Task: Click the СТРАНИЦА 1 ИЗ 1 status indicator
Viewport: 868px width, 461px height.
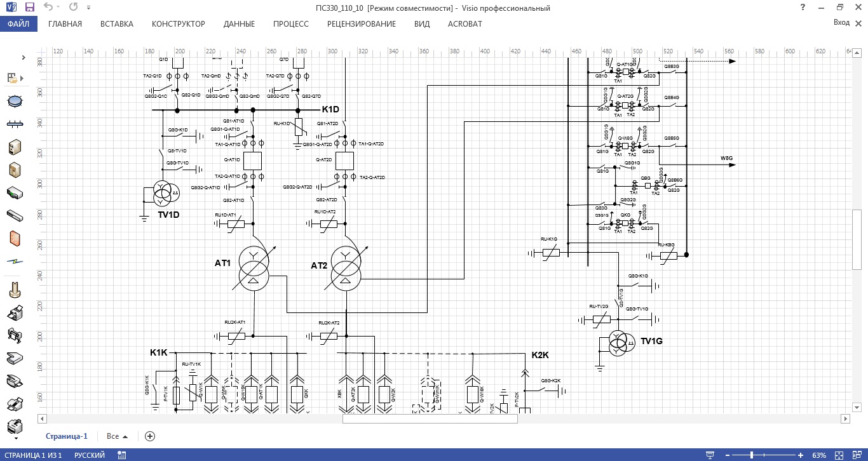Action: click(x=32, y=455)
